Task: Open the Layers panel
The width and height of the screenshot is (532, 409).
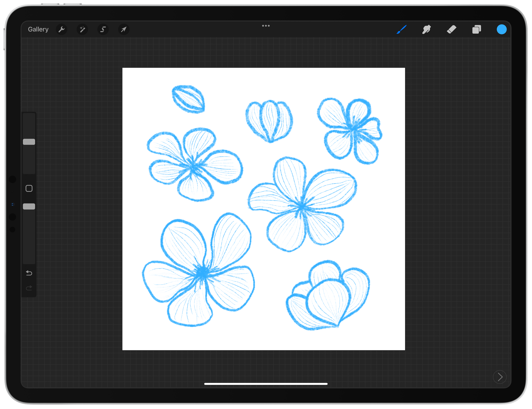Action: 477,29
